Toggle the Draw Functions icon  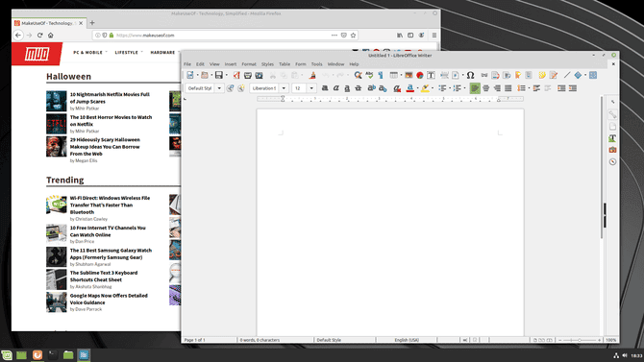[593, 75]
